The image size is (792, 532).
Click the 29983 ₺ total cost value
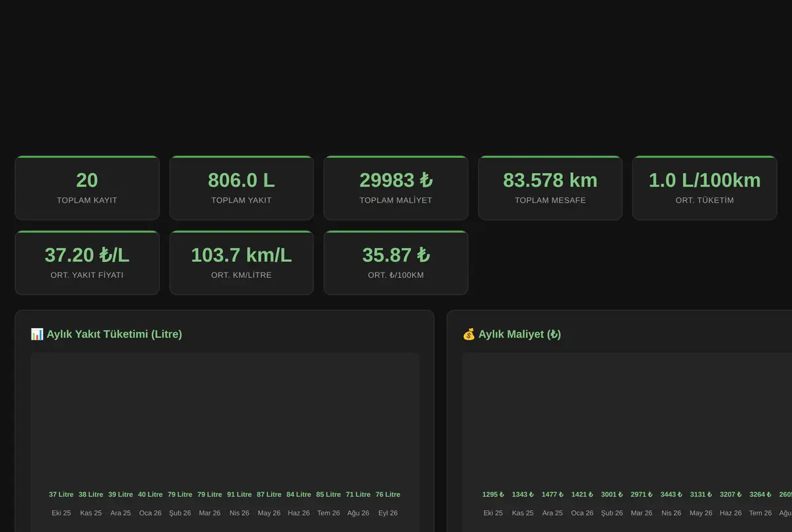(396, 180)
